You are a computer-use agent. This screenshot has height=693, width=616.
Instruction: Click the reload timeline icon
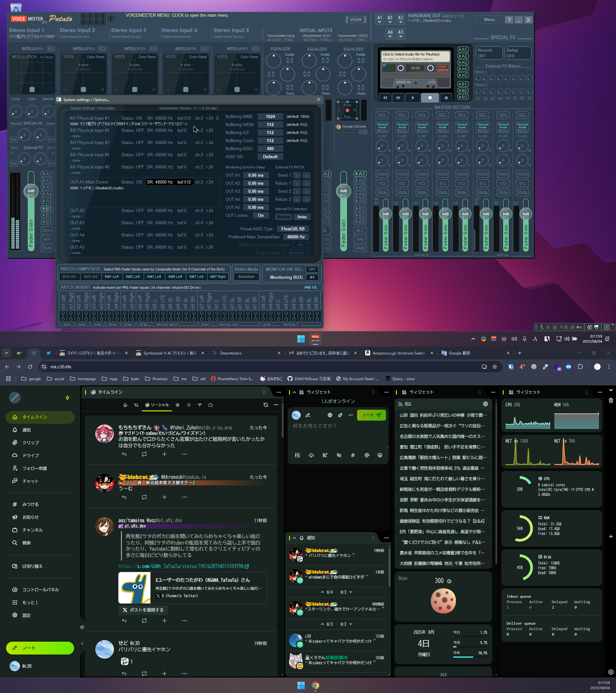[x=265, y=405]
